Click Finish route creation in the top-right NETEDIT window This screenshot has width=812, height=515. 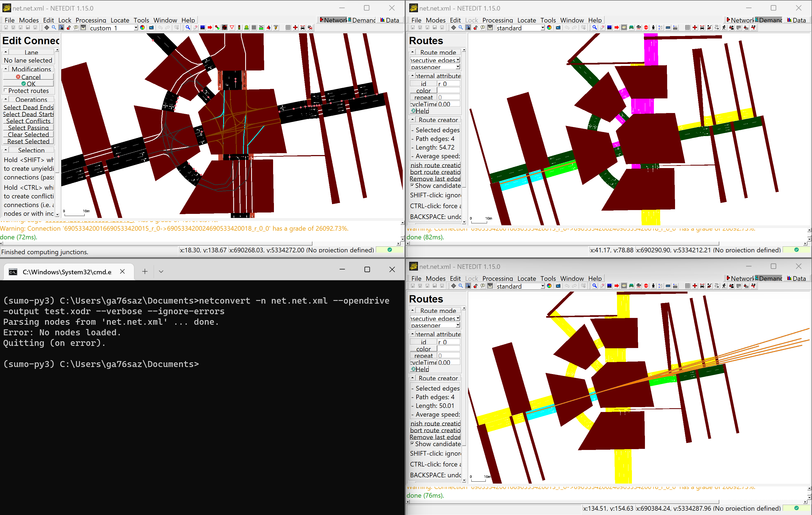coord(435,165)
